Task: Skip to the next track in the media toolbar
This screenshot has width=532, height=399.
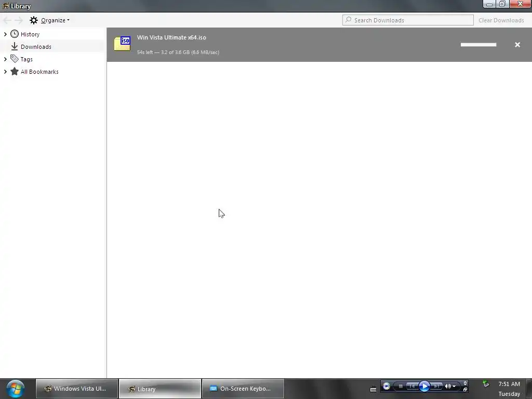Action: click(x=436, y=386)
